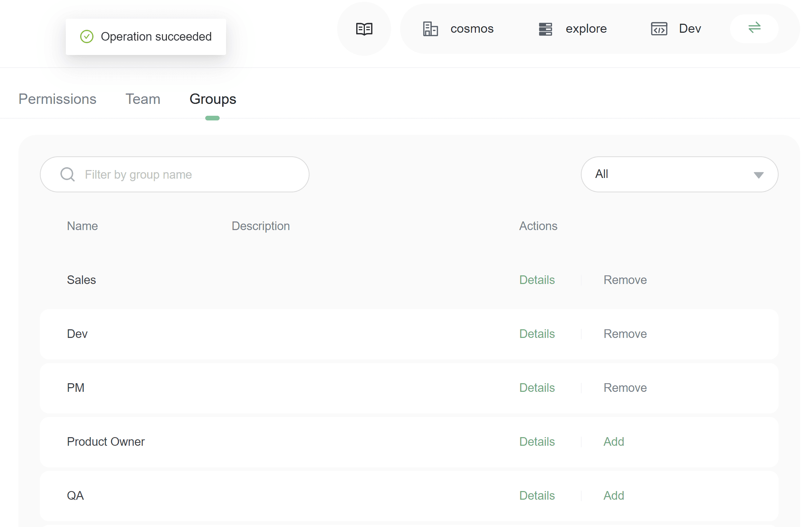View Details of the QA group
This screenshot has width=812, height=527.
pos(537,496)
